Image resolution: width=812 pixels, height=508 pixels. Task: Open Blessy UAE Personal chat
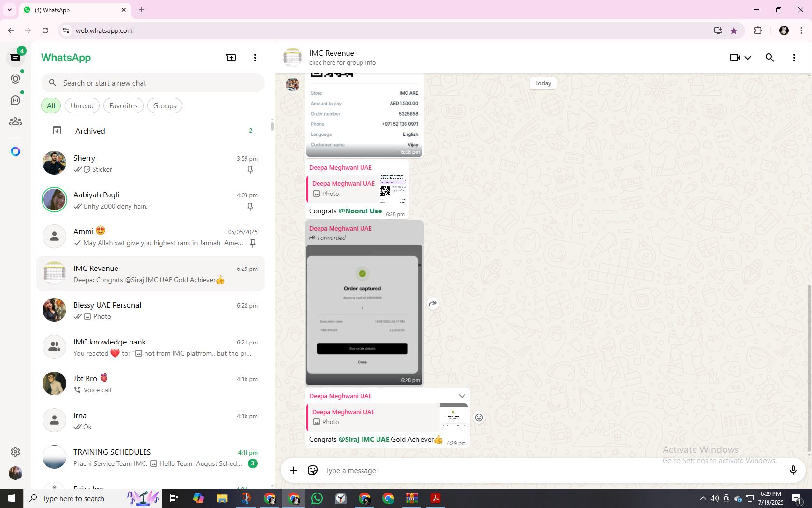tap(151, 310)
